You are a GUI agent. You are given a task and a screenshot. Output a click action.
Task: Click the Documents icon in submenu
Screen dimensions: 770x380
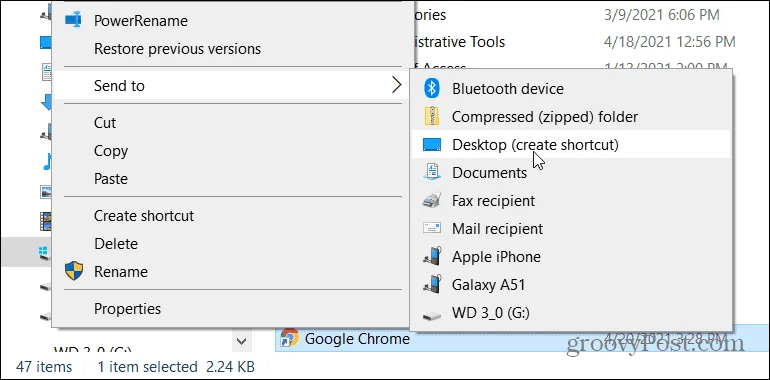[x=432, y=172]
